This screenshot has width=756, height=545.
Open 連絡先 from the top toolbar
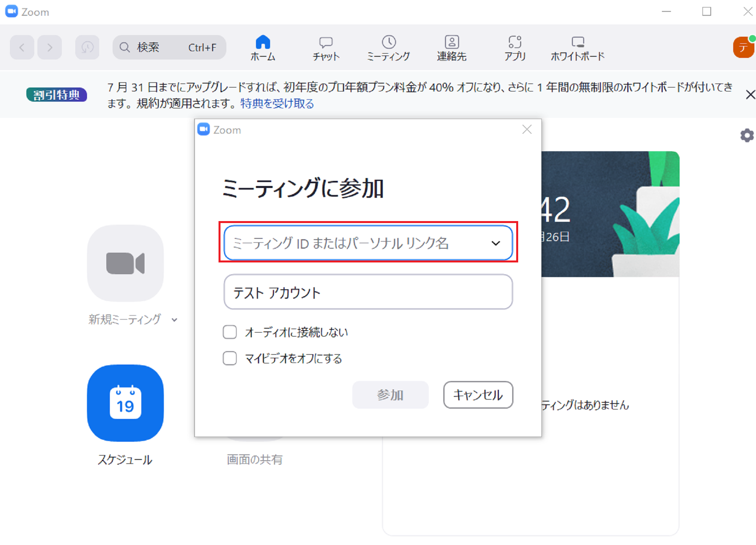[x=452, y=47]
